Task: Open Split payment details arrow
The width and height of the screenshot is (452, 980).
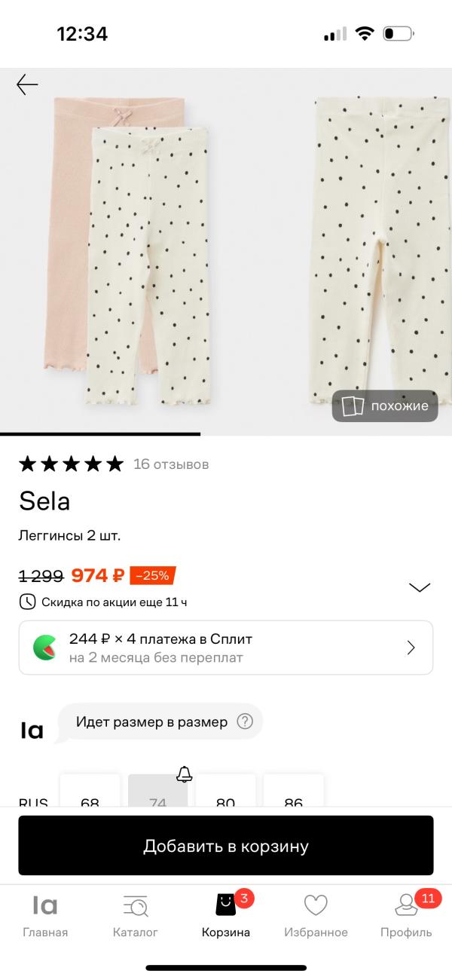Action: [411, 648]
